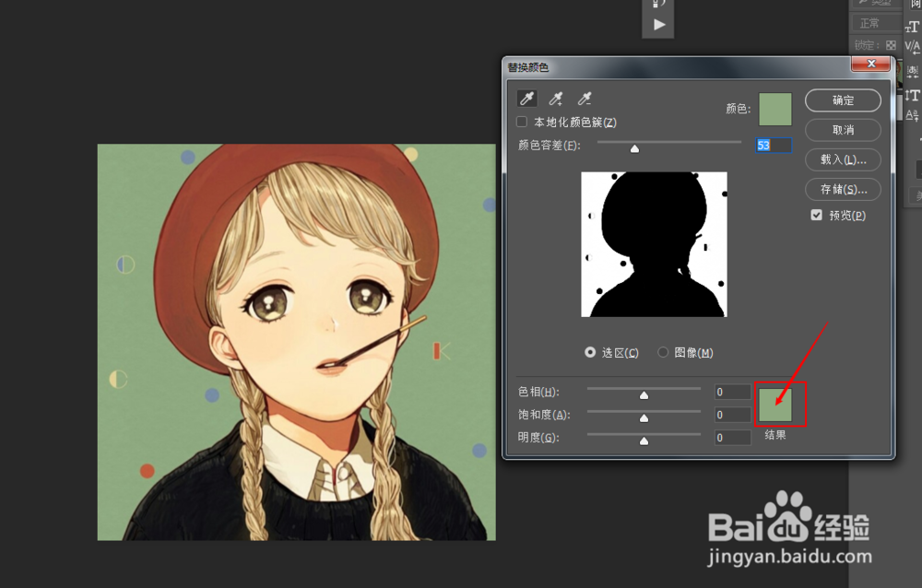Screen dimensions: 922x588
Task: Click the 颜色 sample color swatch
Action: (x=775, y=109)
